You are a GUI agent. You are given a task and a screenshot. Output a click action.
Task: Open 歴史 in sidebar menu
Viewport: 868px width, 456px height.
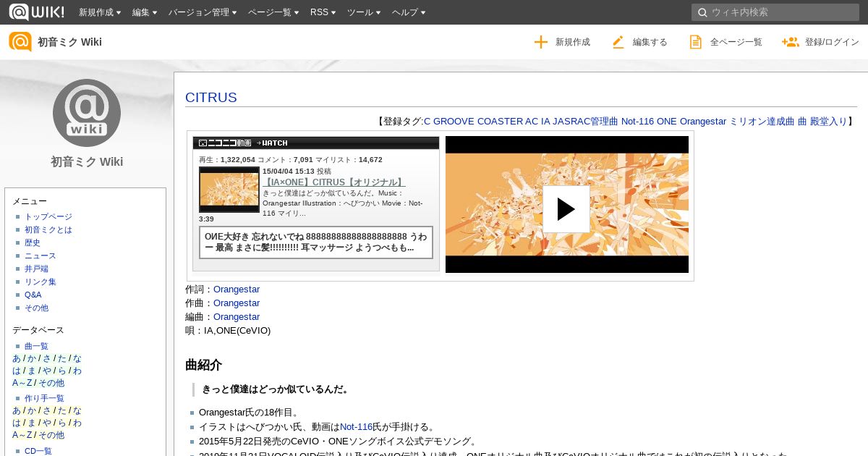[33, 242]
